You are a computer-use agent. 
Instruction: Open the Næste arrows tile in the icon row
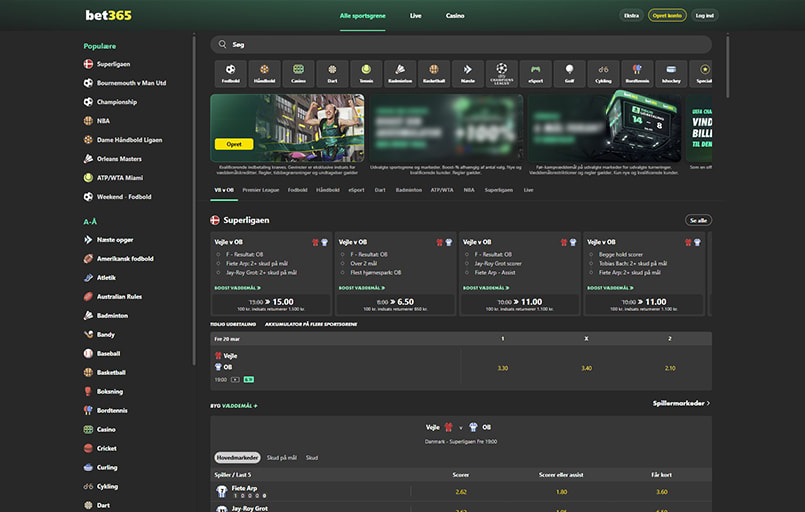tap(468, 73)
